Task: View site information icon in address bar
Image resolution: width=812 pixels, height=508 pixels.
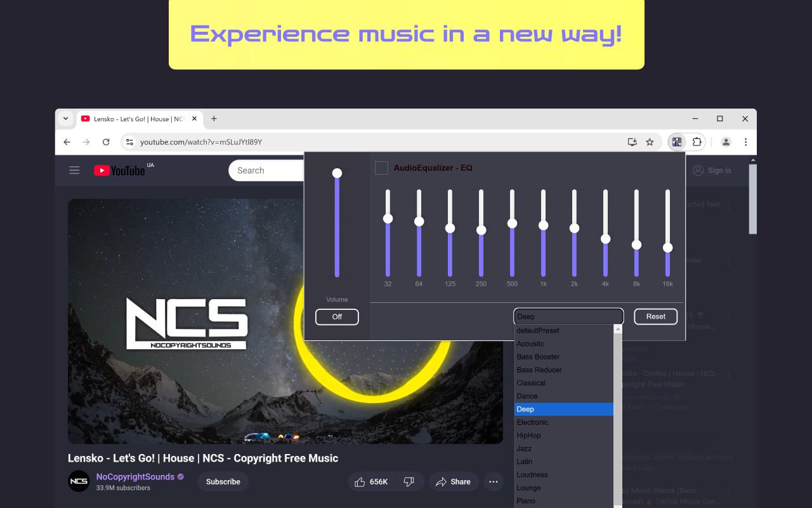Action: (x=129, y=142)
